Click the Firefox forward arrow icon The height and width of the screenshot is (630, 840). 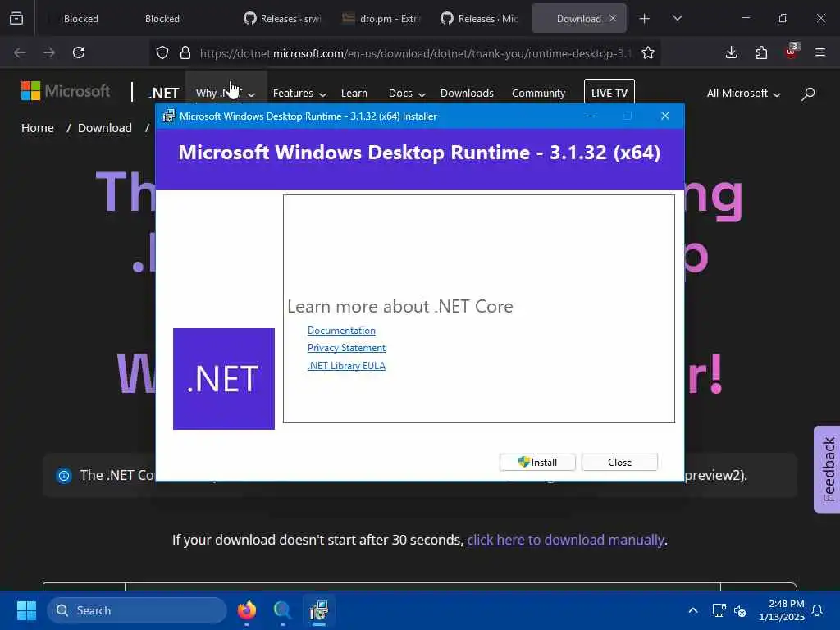[x=49, y=52]
